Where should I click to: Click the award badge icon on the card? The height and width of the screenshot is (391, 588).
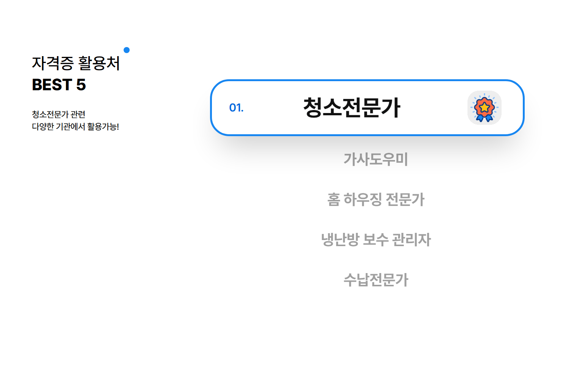484,108
